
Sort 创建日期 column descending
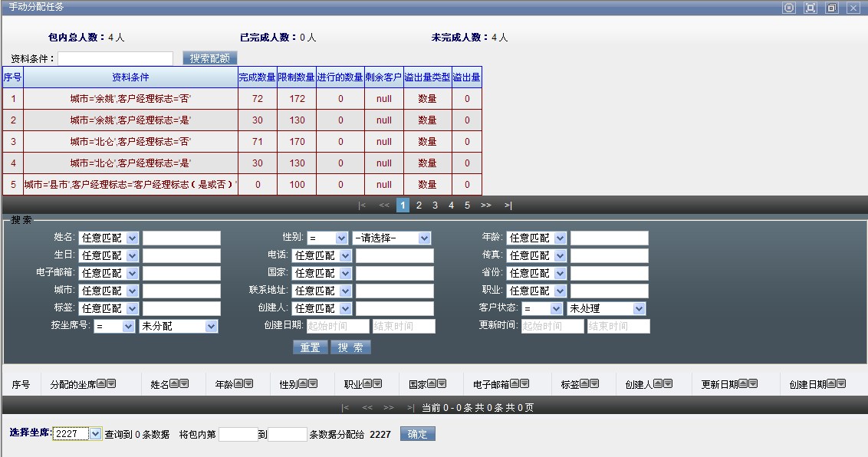click(841, 384)
